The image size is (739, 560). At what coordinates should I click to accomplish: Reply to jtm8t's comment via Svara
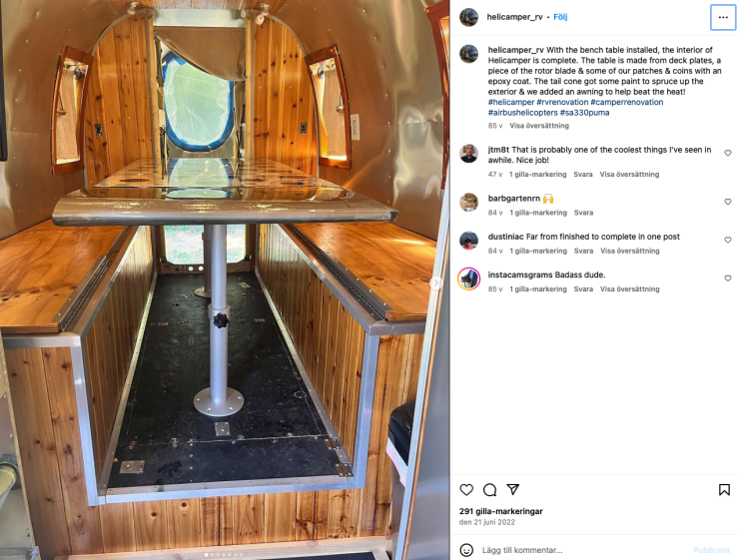click(x=583, y=175)
